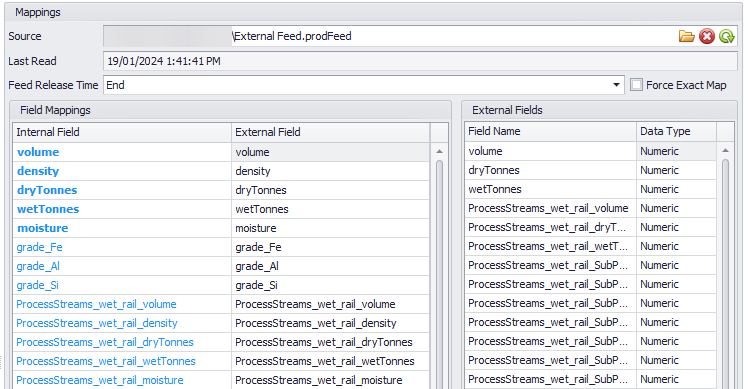The width and height of the screenshot is (748, 389).
Task: Click the Source path input field
Action: (389, 36)
